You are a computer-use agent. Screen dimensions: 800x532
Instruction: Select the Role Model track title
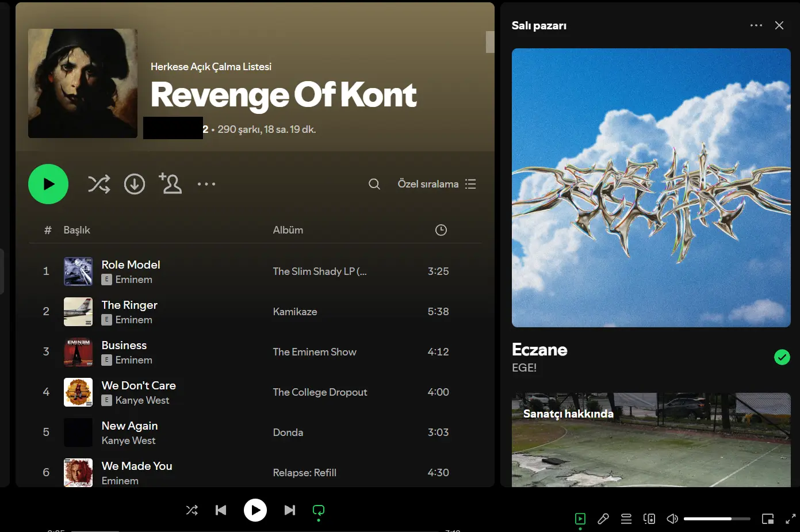131,265
